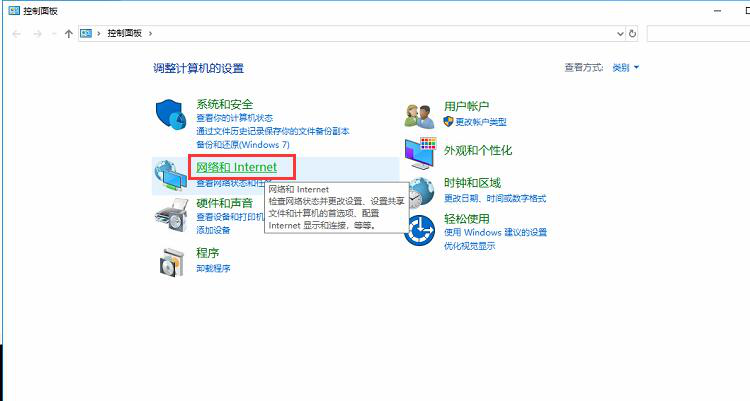Click in the control panel search box
This screenshot has width=750, height=401.
click(x=698, y=33)
